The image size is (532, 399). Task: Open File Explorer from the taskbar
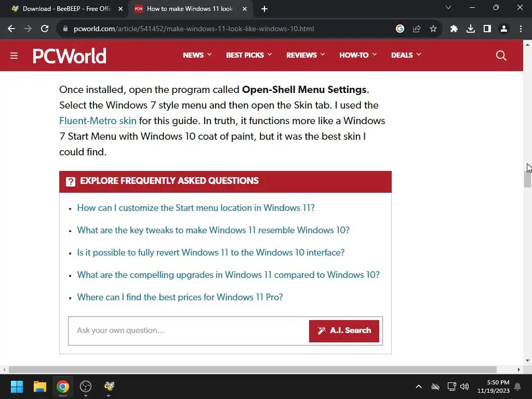[39, 387]
